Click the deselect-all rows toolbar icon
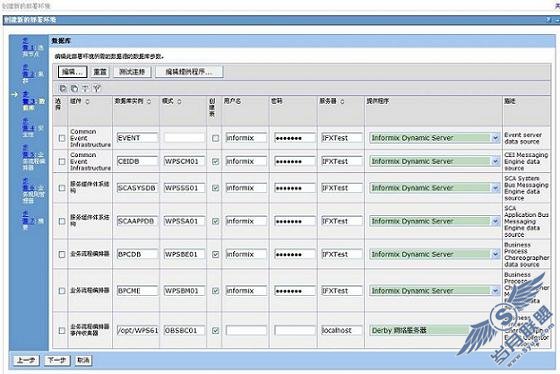The height and width of the screenshot is (374, 560). 74,88
